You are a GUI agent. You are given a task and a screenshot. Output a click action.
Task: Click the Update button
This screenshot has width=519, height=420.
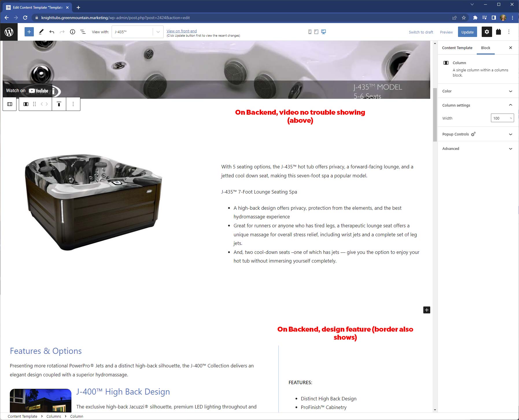click(x=468, y=32)
